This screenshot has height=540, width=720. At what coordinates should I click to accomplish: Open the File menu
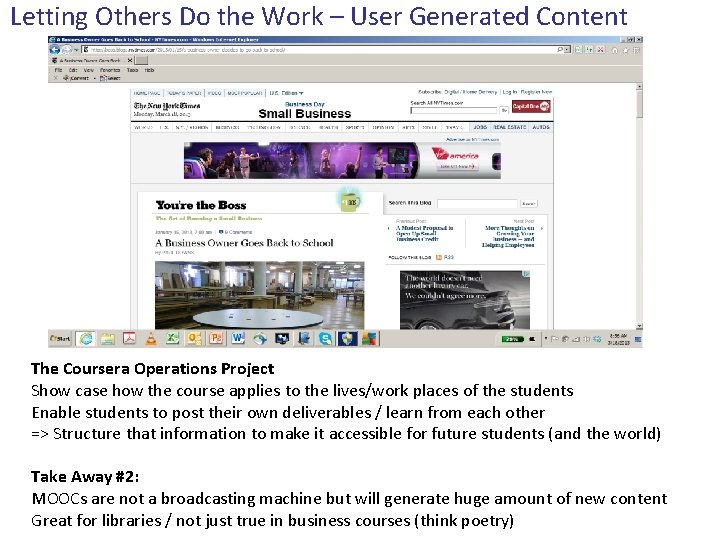tap(58, 70)
